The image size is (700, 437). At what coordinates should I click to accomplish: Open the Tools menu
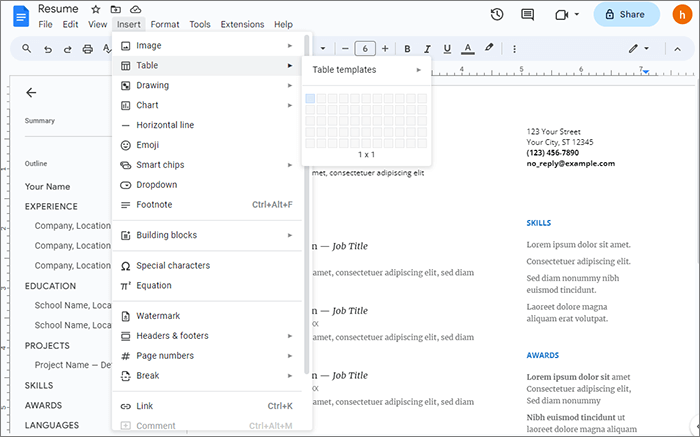point(200,25)
